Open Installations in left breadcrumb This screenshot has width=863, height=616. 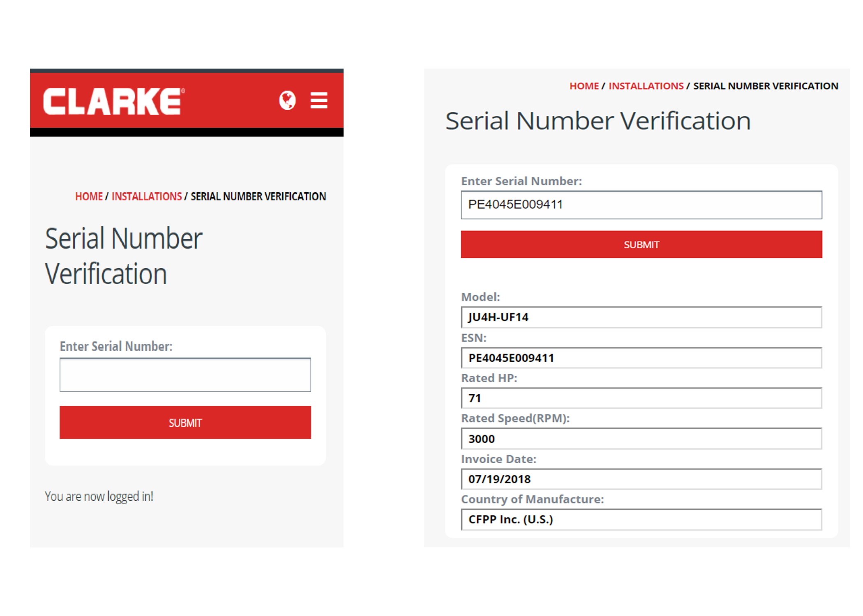tap(146, 197)
